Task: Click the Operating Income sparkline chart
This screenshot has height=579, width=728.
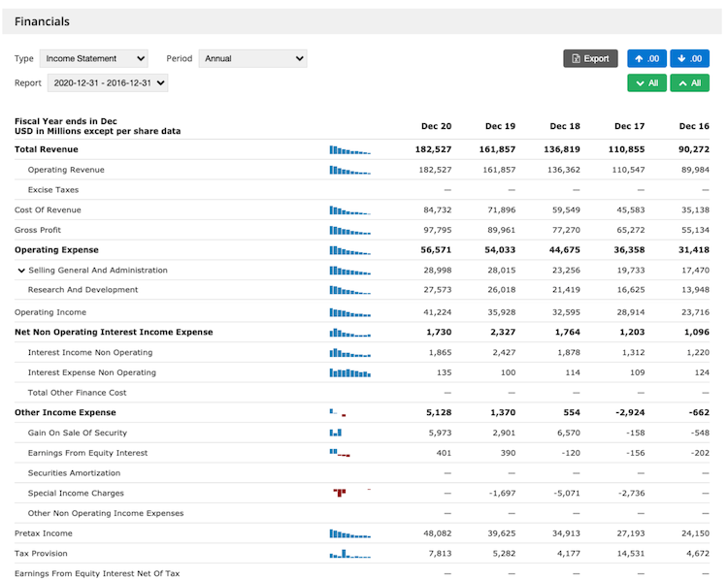Action: pos(350,312)
